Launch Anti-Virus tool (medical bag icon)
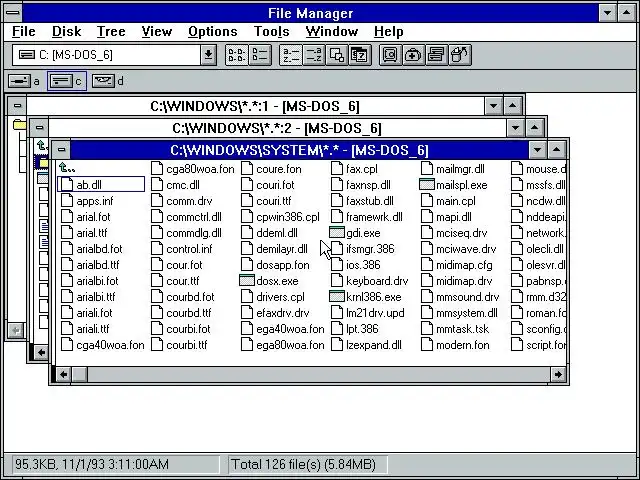The image size is (640, 480). (x=413, y=55)
